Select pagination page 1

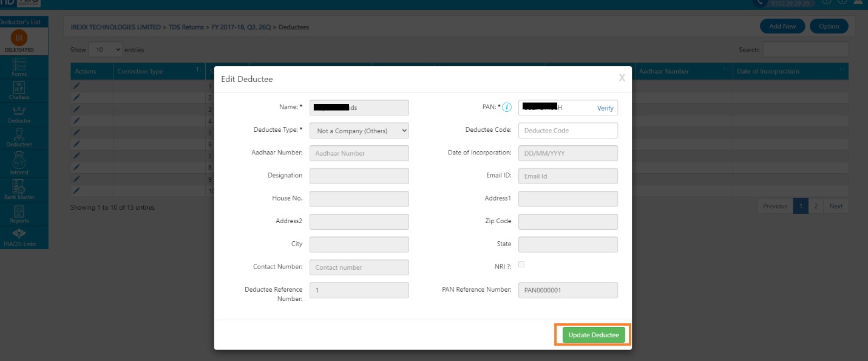(801, 206)
